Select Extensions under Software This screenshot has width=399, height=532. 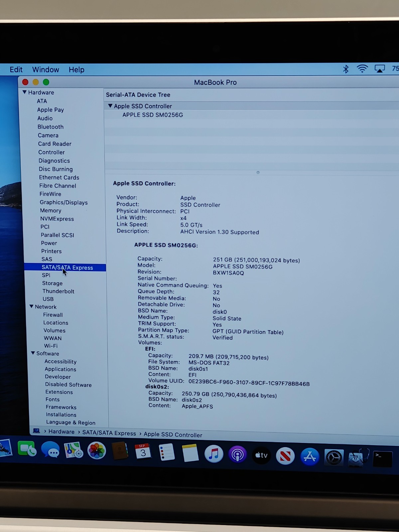(59, 392)
